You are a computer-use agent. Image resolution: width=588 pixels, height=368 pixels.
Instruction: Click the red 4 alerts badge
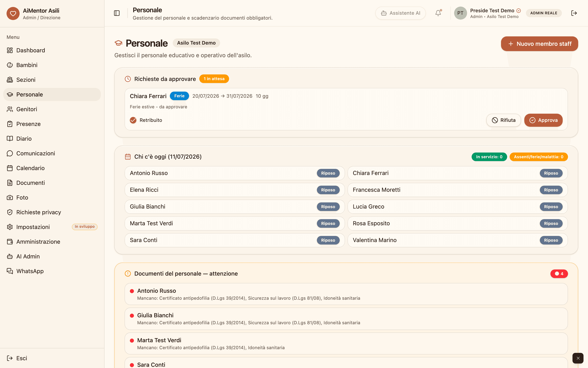559,274
